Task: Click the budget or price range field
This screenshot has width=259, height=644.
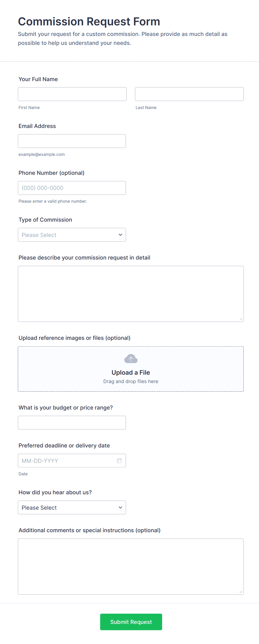Action: coord(72,422)
